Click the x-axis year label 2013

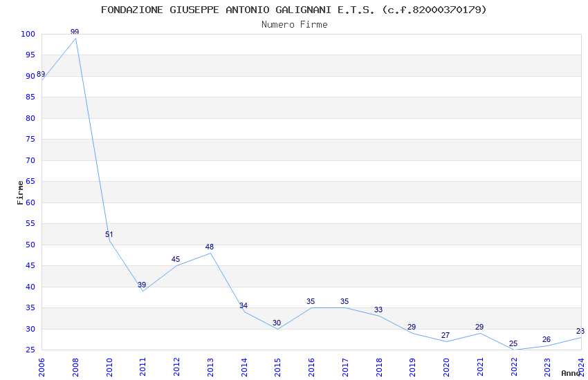(210, 368)
